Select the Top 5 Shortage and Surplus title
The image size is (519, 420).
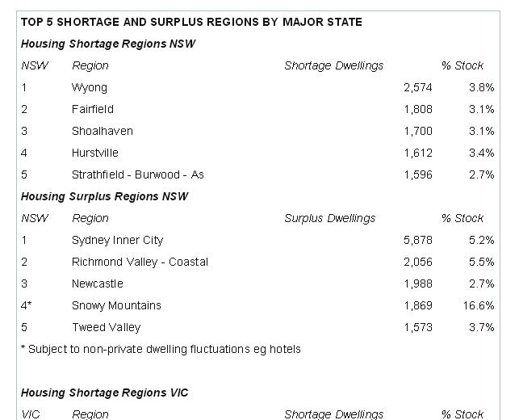(191, 22)
